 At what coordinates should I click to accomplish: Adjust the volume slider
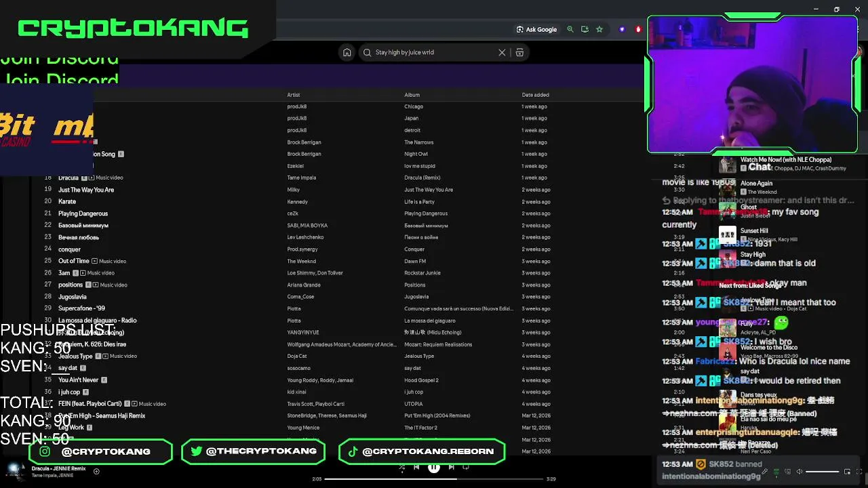pyautogui.click(x=822, y=472)
